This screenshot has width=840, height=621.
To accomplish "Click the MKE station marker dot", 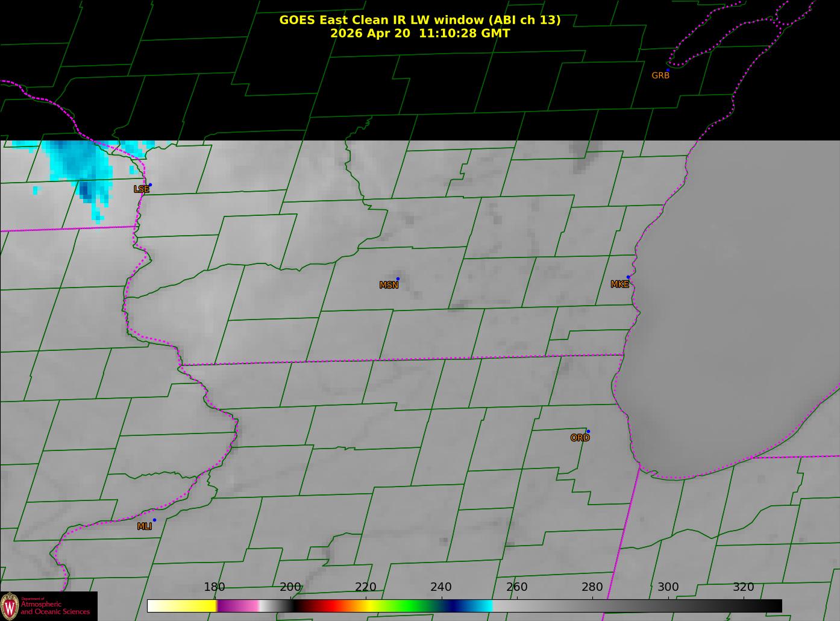I will [628, 277].
